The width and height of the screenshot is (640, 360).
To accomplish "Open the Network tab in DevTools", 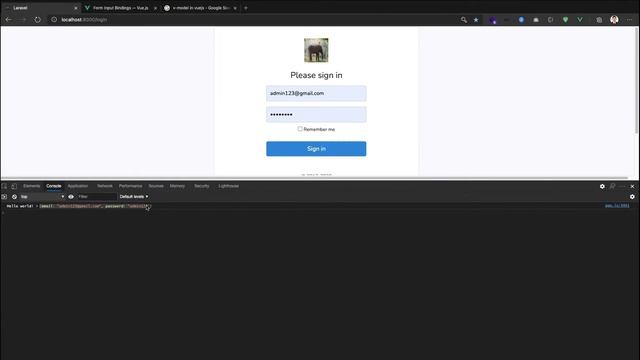I will 104,186.
